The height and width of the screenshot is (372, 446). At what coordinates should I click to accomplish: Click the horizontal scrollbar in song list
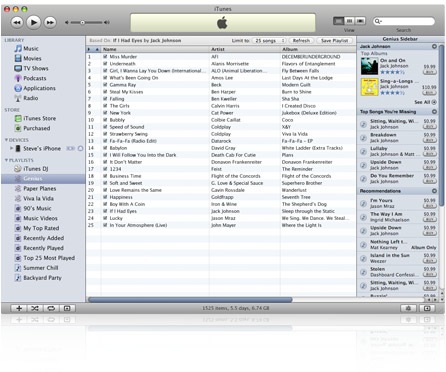click(190, 300)
